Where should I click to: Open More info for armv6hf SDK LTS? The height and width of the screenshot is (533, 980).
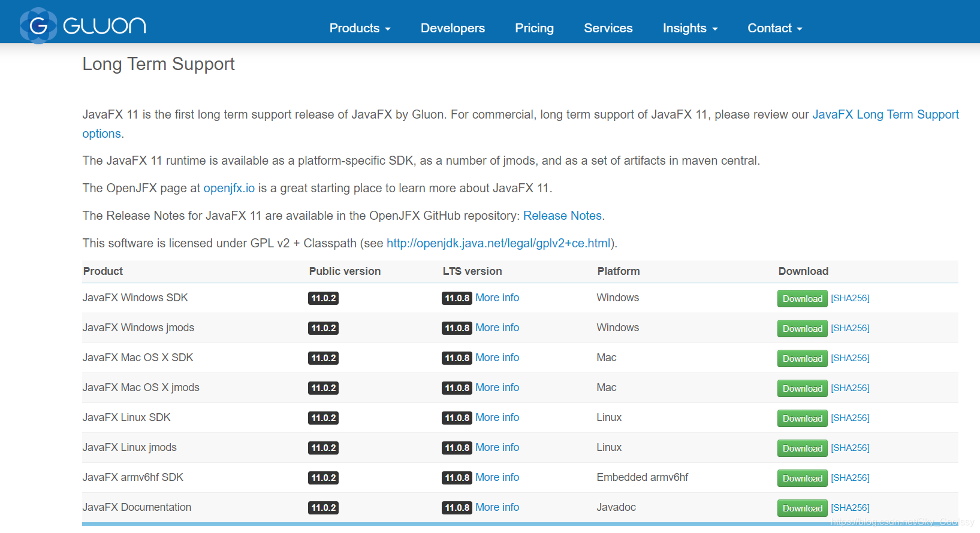(497, 477)
